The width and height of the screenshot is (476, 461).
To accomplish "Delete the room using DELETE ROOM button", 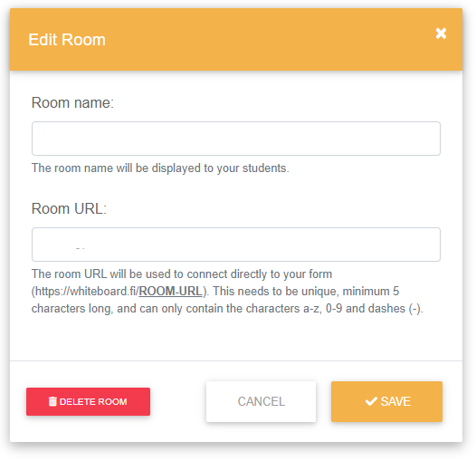I will (x=88, y=401).
